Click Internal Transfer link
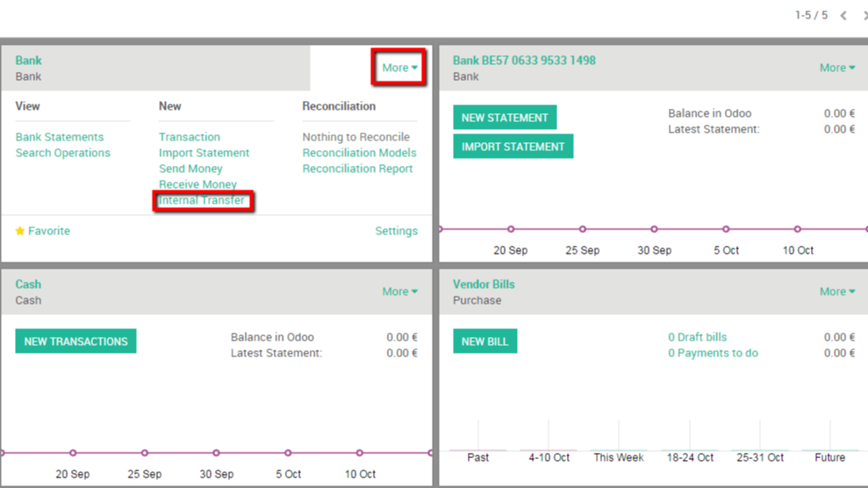Viewport: 868px width, 488px height. (202, 200)
